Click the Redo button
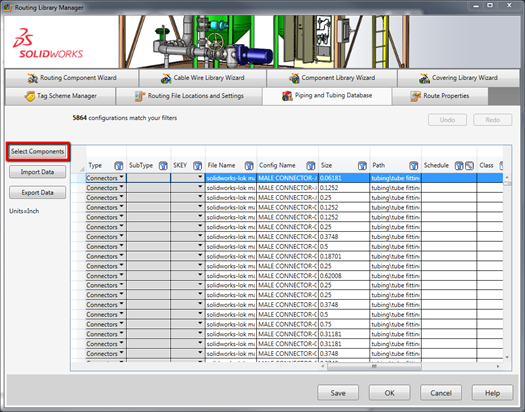The image size is (525, 412). pos(493,120)
